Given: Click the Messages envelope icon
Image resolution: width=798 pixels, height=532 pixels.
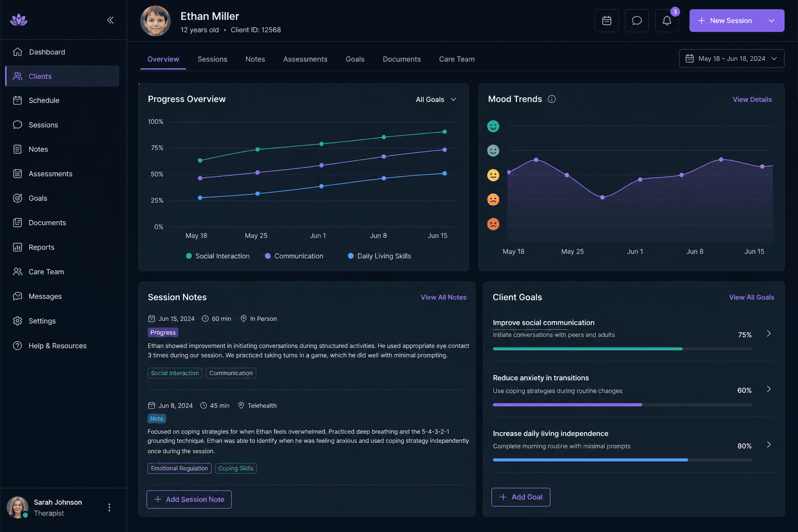Looking at the screenshot, I should [18, 296].
